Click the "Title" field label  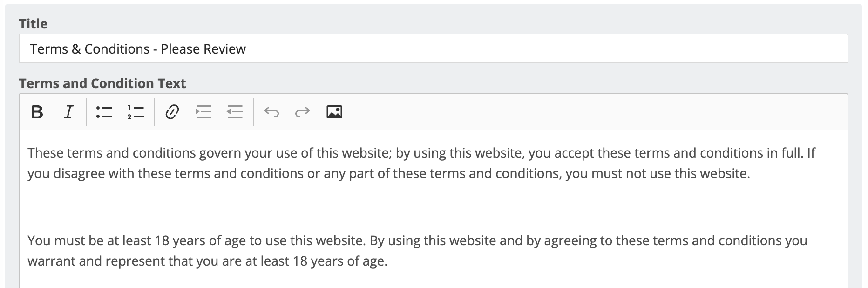pyautogui.click(x=33, y=24)
